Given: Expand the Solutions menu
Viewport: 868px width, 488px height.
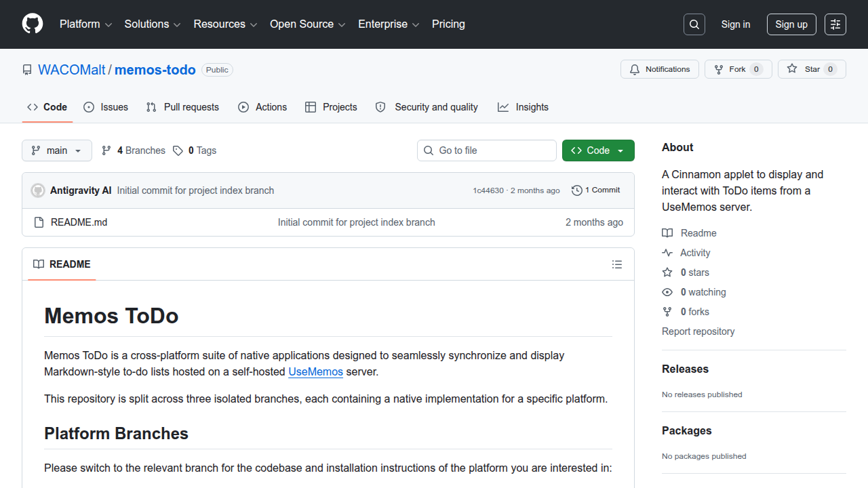Looking at the screenshot, I should [153, 24].
